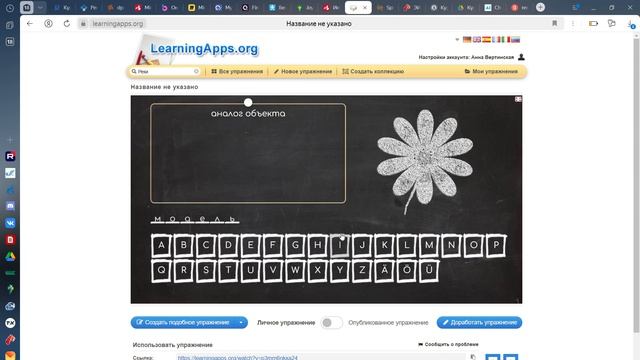This screenshot has width=640, height=360.
Task: Open Все упражнения in the site menu
Action: 237,71
